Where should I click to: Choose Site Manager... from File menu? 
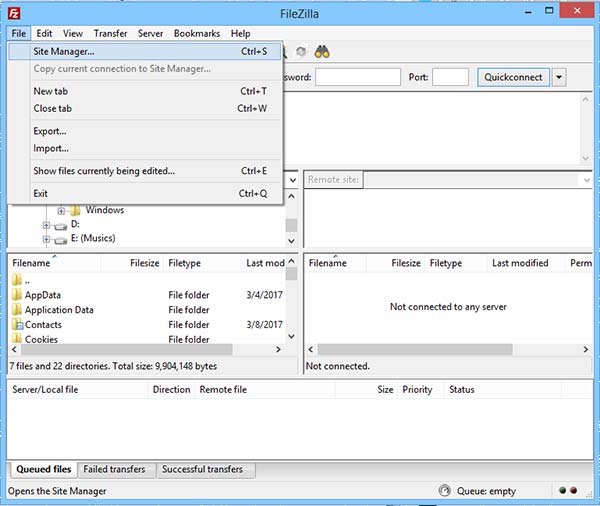[x=145, y=51]
